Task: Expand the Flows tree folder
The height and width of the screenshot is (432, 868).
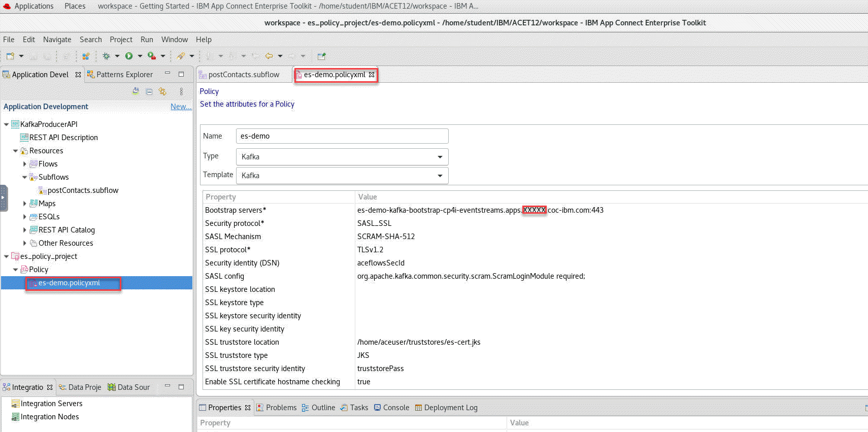Action: (24, 164)
